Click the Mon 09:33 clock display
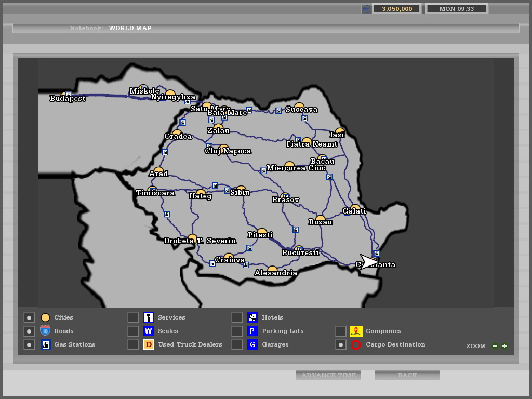Viewport: 532px width, 399px height. coord(456,9)
